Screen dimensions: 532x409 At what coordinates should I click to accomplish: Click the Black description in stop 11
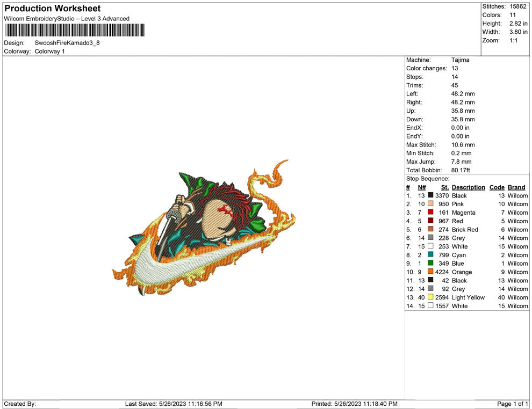coord(459,280)
